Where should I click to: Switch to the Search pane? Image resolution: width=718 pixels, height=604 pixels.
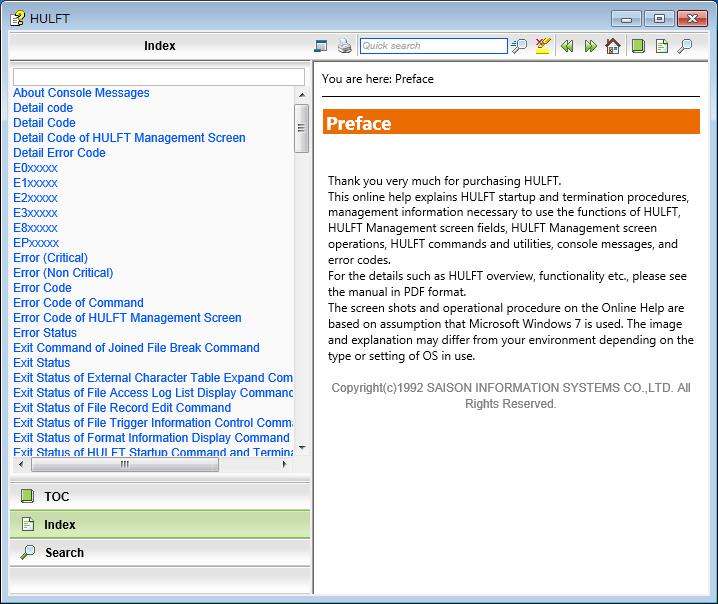160,552
